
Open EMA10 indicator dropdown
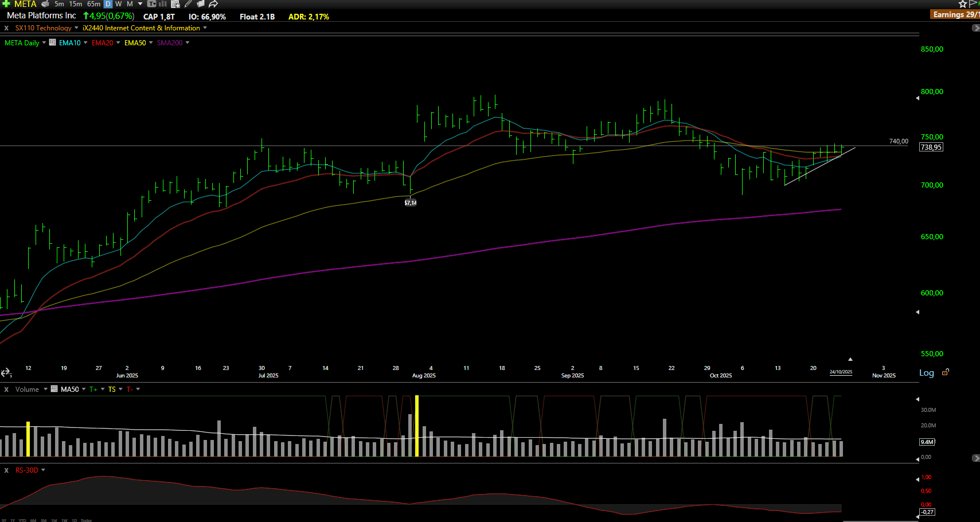85,42
